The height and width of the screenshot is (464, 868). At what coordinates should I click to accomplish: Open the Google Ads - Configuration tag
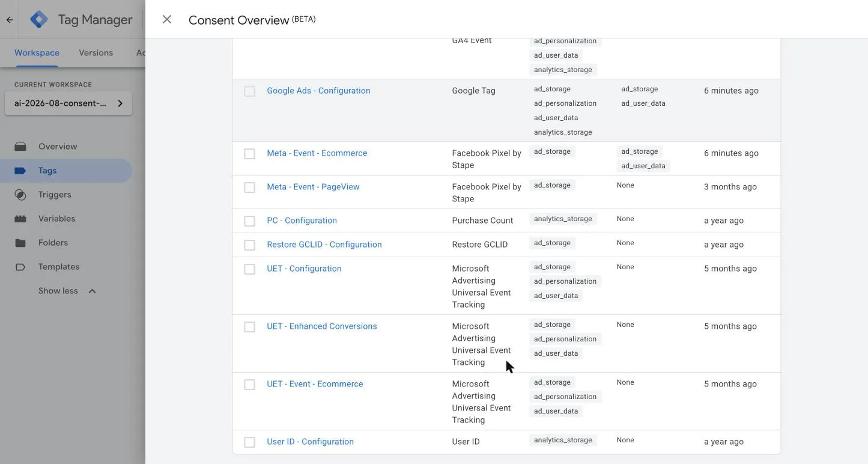318,91
